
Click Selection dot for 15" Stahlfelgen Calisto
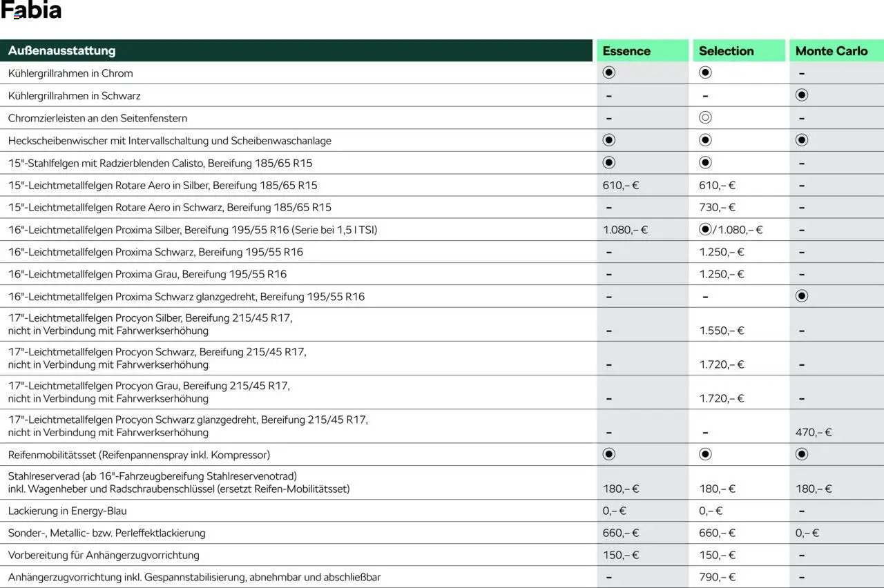tap(704, 163)
